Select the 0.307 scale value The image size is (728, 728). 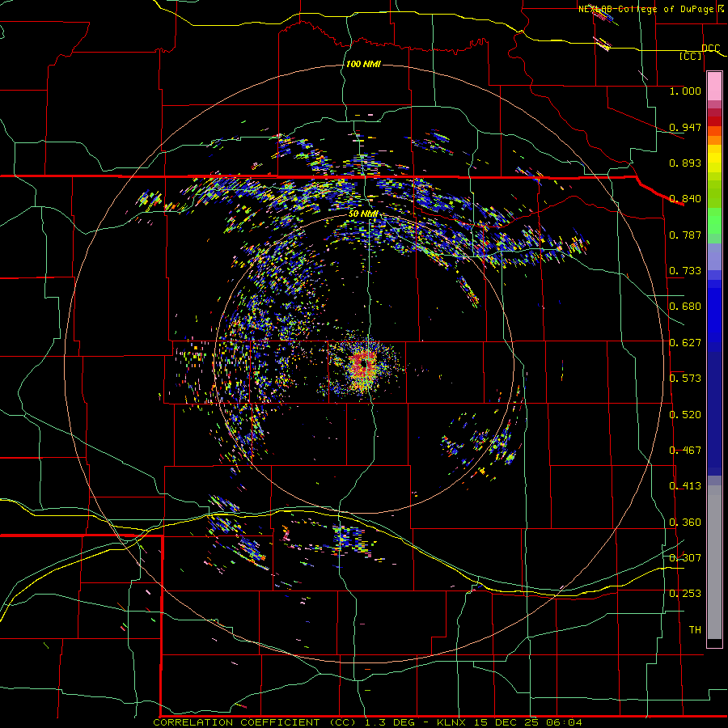pos(685,558)
